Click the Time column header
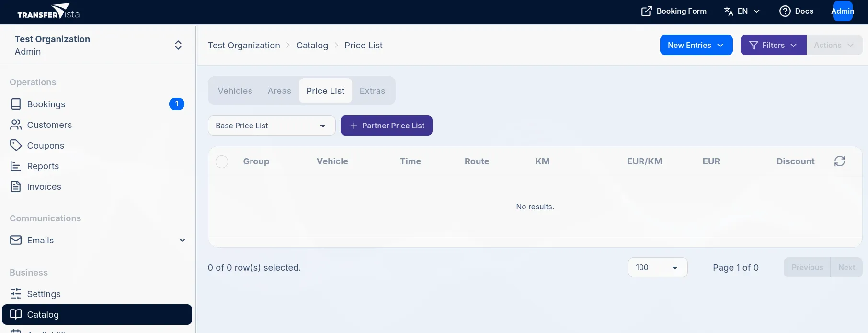 pyautogui.click(x=411, y=161)
